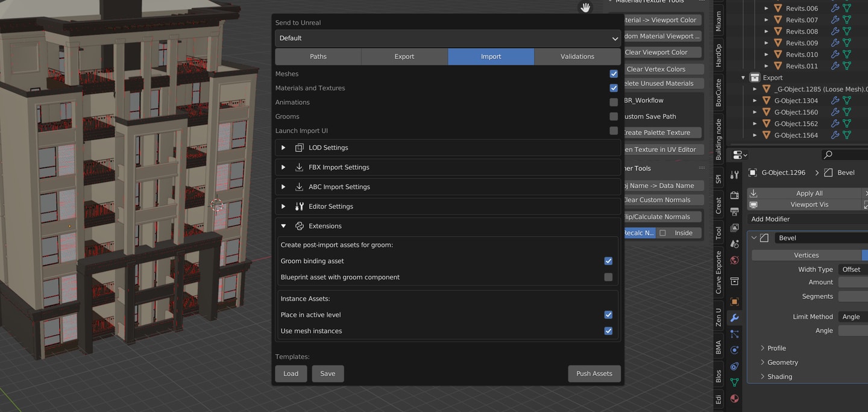Open the Tool properties tab icon
The height and width of the screenshot is (412, 868).
734,175
